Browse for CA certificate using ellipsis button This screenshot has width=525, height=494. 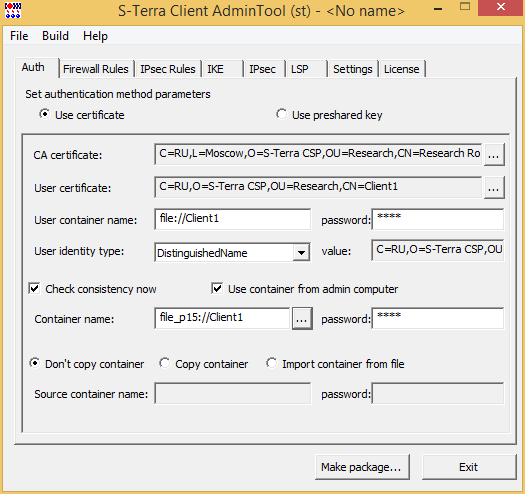(494, 155)
